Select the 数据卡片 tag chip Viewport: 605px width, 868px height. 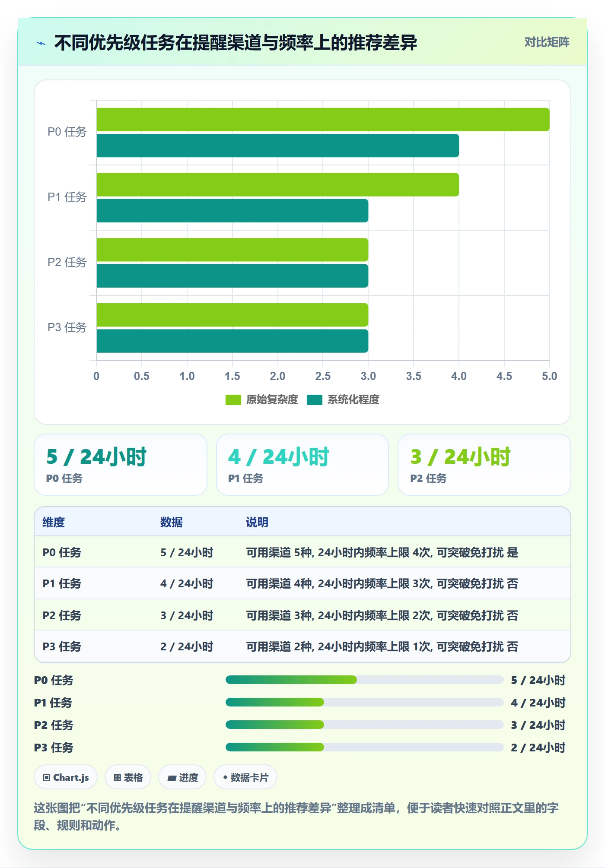tap(245, 777)
